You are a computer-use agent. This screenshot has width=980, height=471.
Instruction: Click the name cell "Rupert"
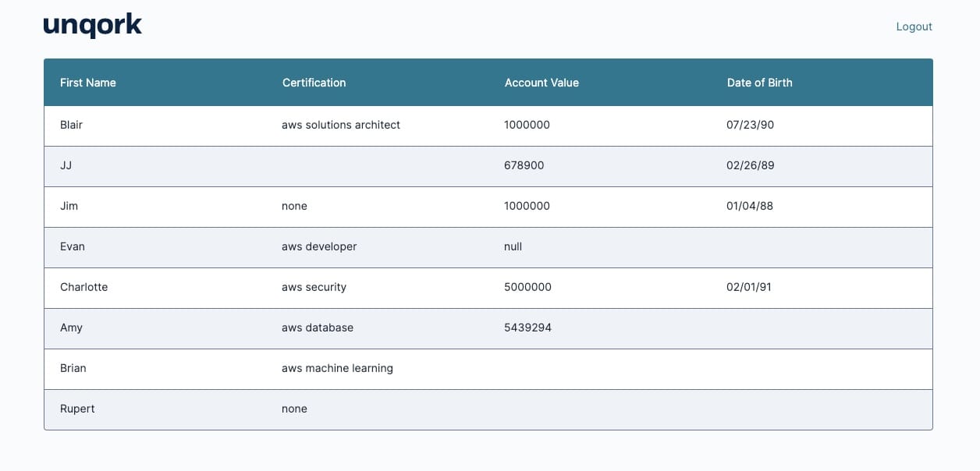(77, 409)
